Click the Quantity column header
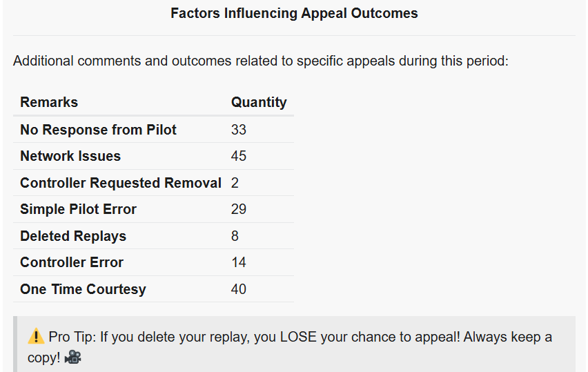This screenshot has width=588, height=372. 259,102
